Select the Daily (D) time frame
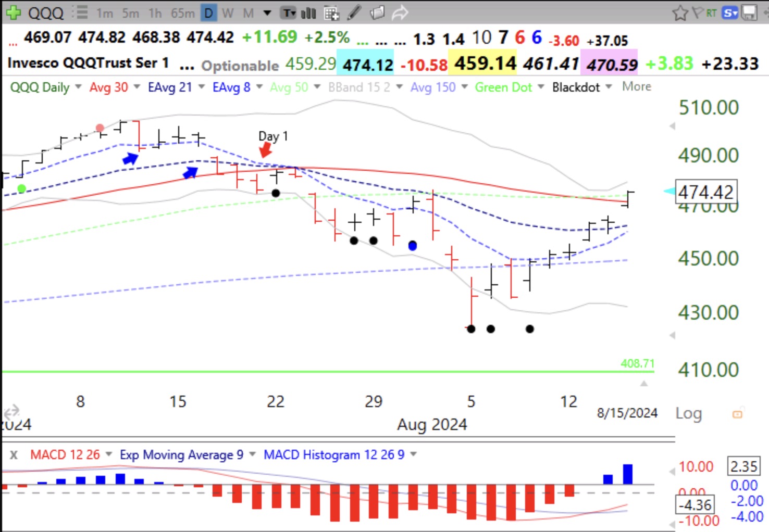Image resolution: width=769 pixels, height=532 pixels. coord(208,13)
